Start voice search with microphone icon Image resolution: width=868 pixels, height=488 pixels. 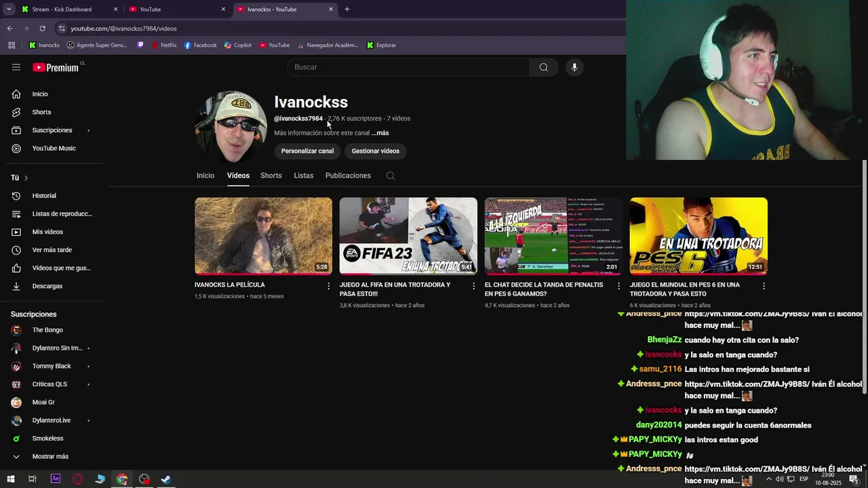574,67
